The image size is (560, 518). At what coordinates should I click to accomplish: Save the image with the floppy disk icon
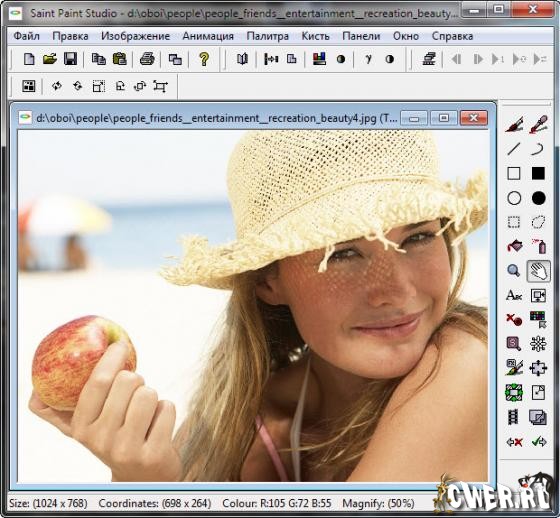point(70,59)
